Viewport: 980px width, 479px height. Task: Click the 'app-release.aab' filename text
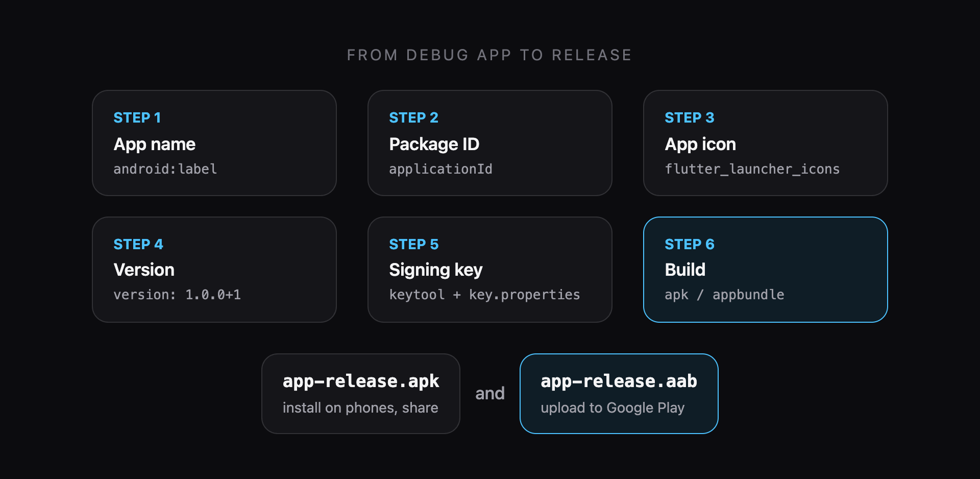pos(619,381)
